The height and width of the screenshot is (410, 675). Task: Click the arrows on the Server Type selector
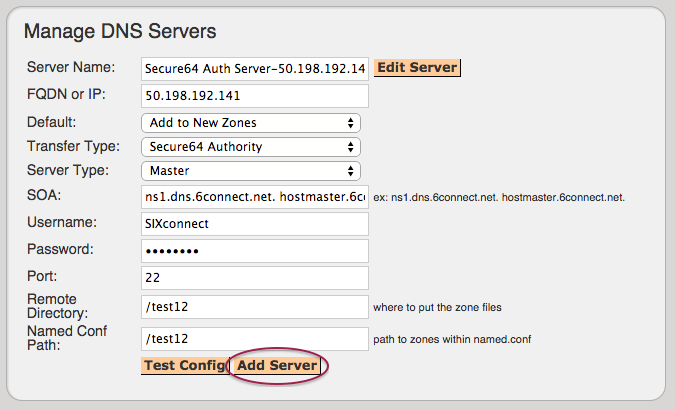coord(350,171)
